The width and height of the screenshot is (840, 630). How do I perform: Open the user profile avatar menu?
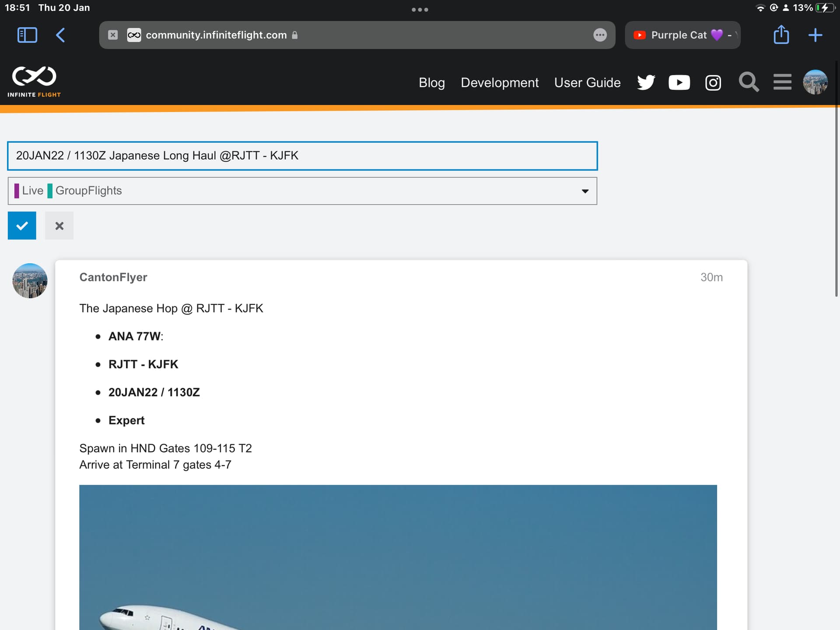tap(815, 82)
